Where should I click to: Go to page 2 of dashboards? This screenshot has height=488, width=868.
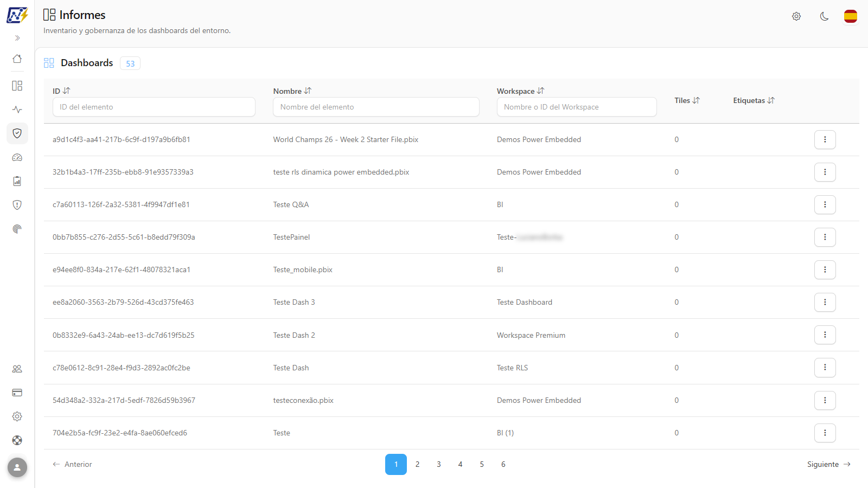pyautogui.click(x=417, y=464)
